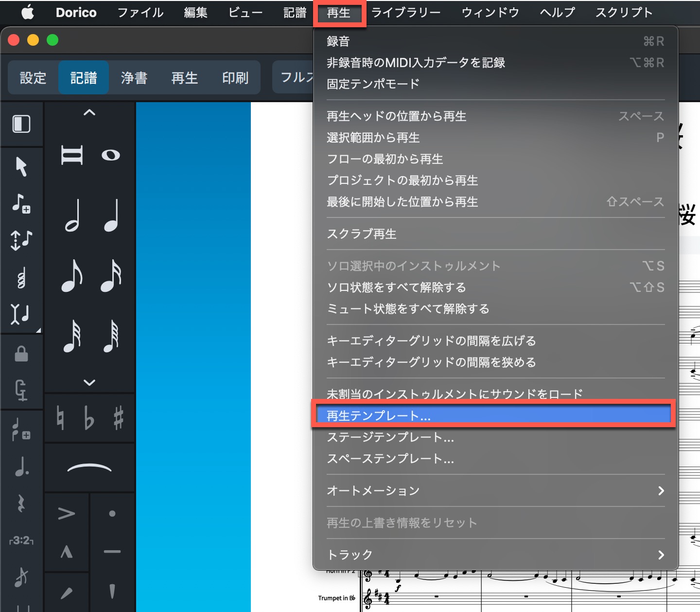
Task: Toggle the left zone panel icon
Action: [21, 124]
